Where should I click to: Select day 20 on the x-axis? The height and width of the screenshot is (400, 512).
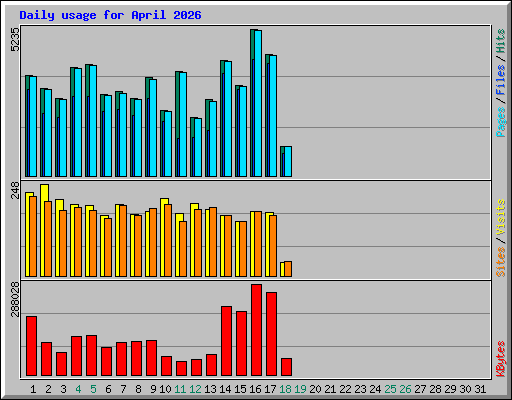coord(315,389)
